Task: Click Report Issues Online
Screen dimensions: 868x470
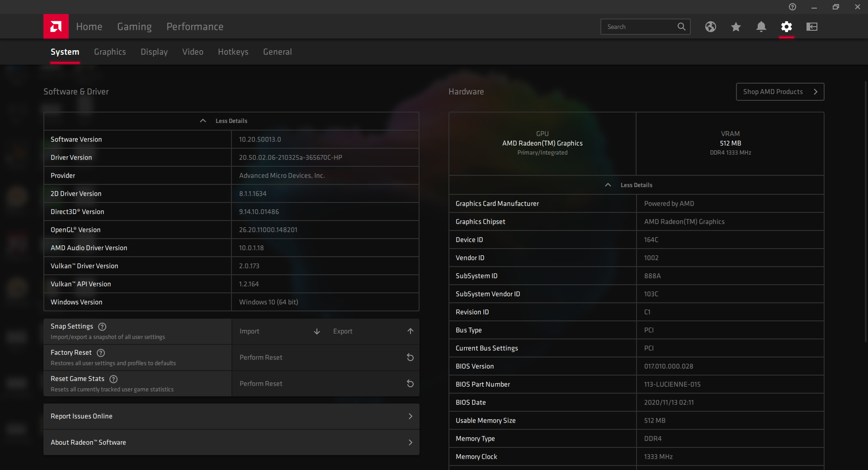Action: 231,416
